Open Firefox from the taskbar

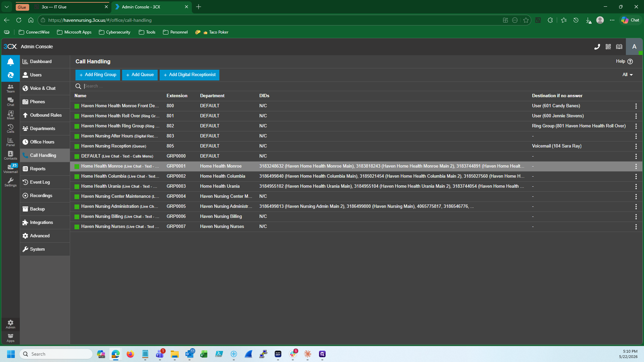pos(130,354)
